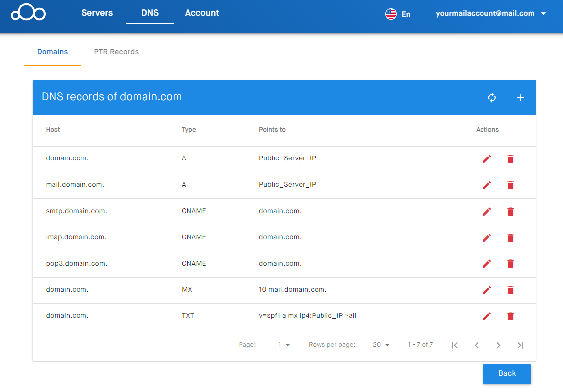Jump to the last page of records
Screen dimensions: 563x392
[520, 345]
